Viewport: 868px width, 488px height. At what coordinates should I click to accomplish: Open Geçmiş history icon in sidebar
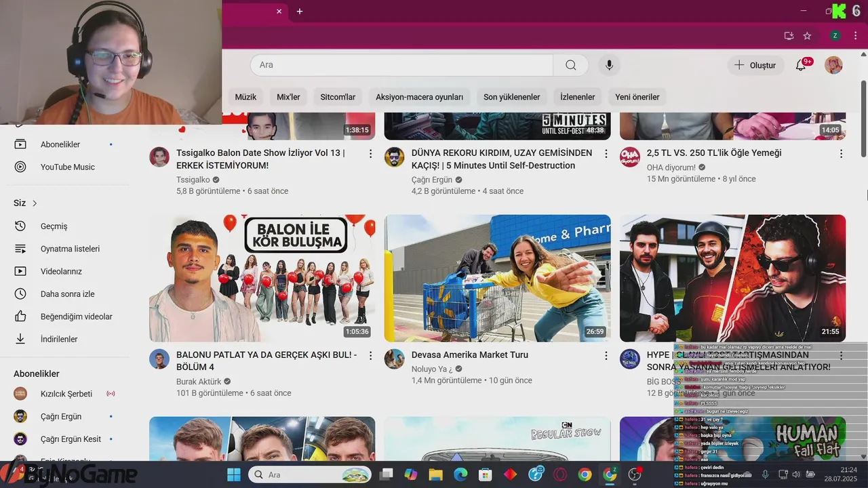point(20,226)
